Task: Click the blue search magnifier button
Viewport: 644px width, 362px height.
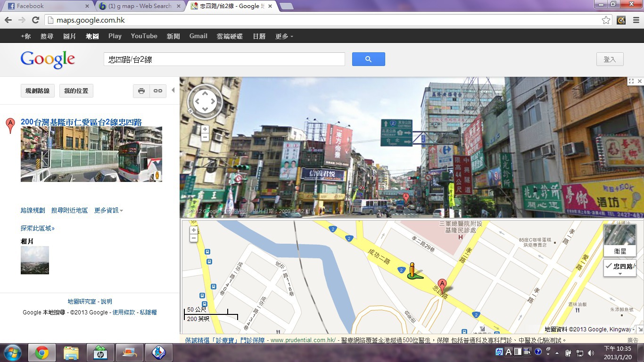Action: click(368, 59)
